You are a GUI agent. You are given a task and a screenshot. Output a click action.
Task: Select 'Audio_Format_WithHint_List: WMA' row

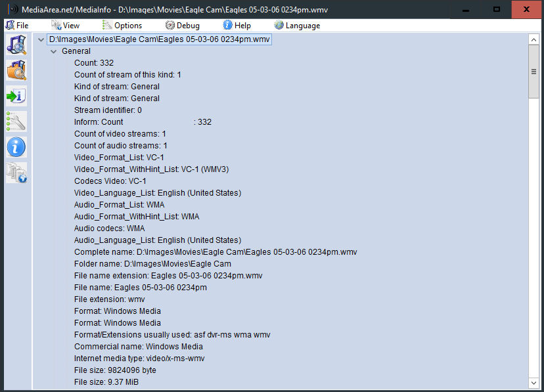(x=137, y=216)
